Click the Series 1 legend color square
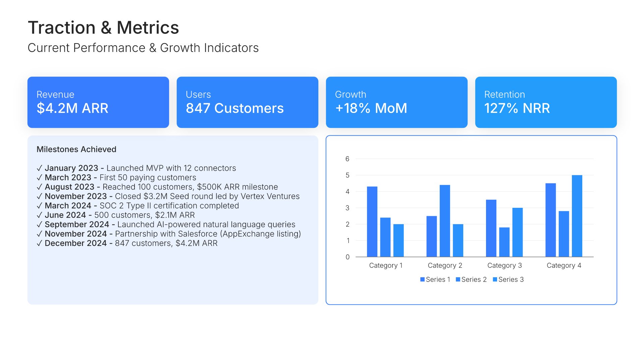Viewport: 644px width, 362px height. tap(422, 280)
